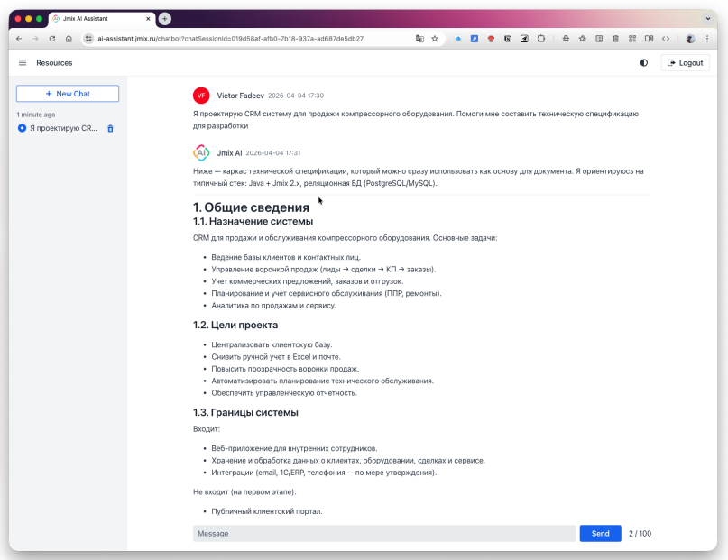This screenshot has width=728, height=560.
Task: Click 'Ведение базы клиентов и контактных лиц.'
Action: [286, 257]
